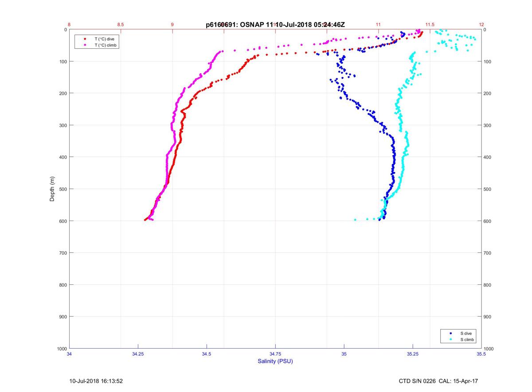Click red temperature tick label 8.5

pyautogui.click(x=121, y=25)
